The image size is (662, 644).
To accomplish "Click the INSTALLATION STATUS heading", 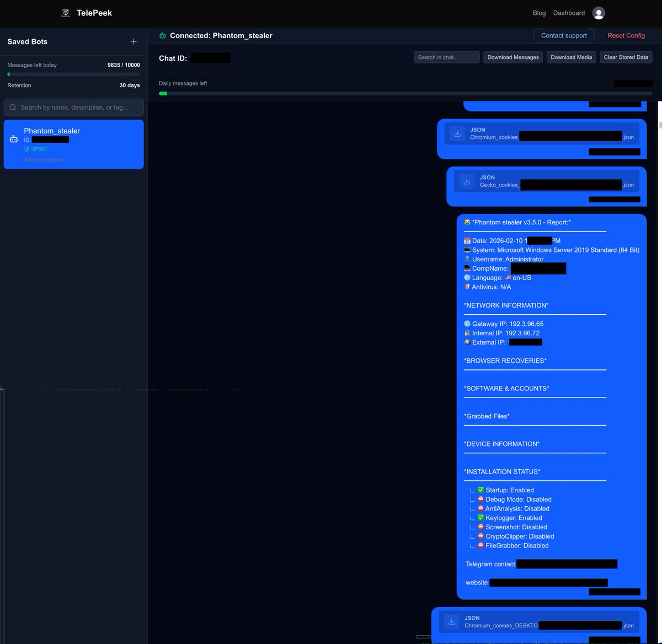I will [x=502, y=471].
